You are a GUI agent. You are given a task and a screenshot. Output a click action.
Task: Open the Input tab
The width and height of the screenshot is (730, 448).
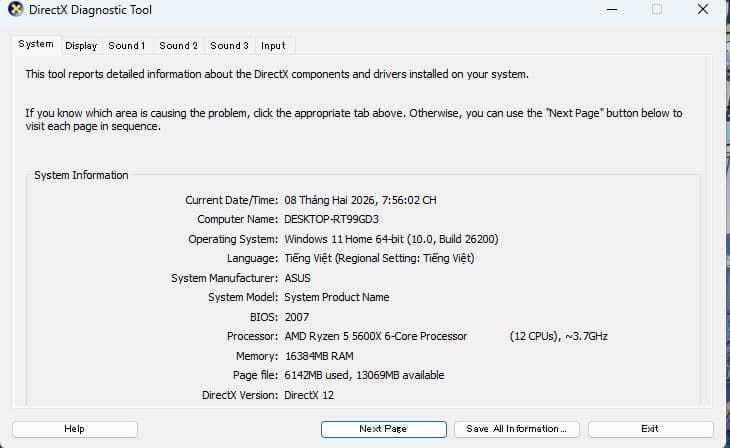[273, 45]
